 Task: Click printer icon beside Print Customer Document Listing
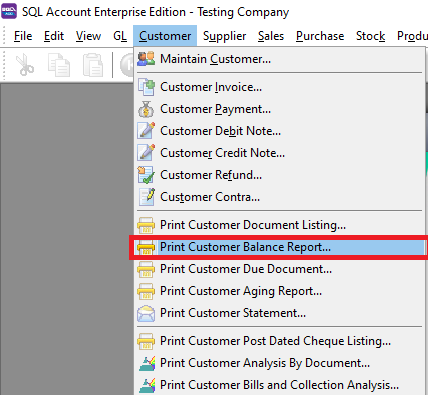click(x=146, y=225)
